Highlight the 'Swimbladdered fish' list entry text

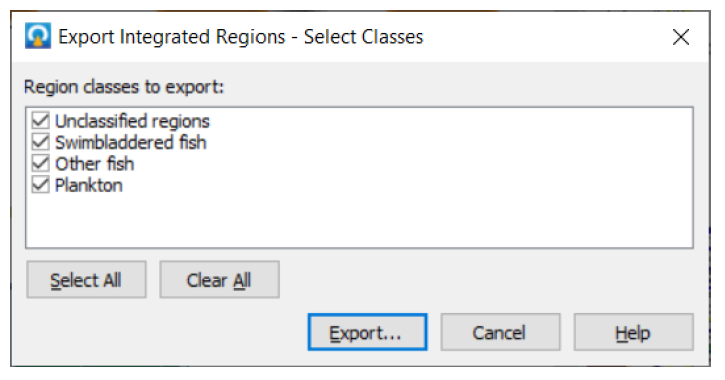coord(130,142)
